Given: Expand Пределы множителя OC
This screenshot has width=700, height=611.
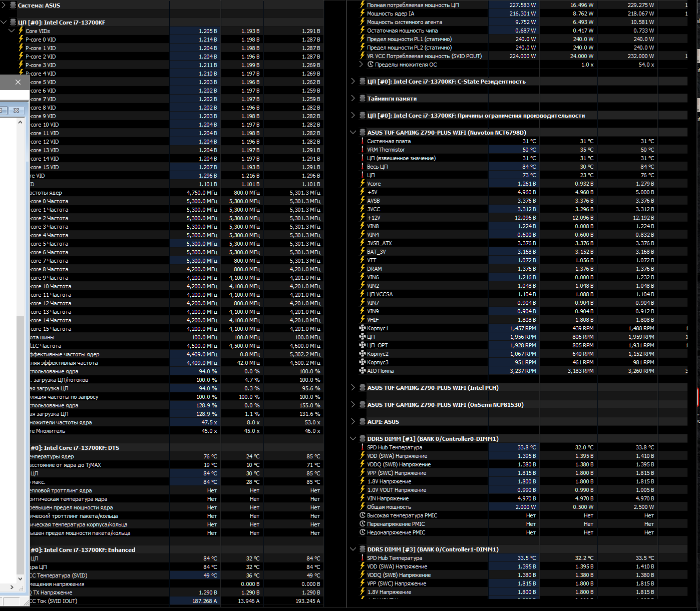Looking at the screenshot, I should (x=362, y=65).
